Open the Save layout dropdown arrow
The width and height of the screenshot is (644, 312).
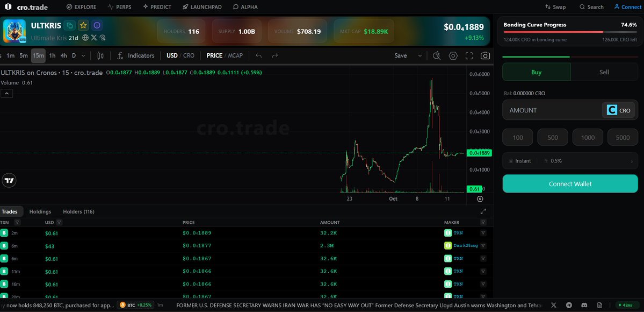pos(419,55)
